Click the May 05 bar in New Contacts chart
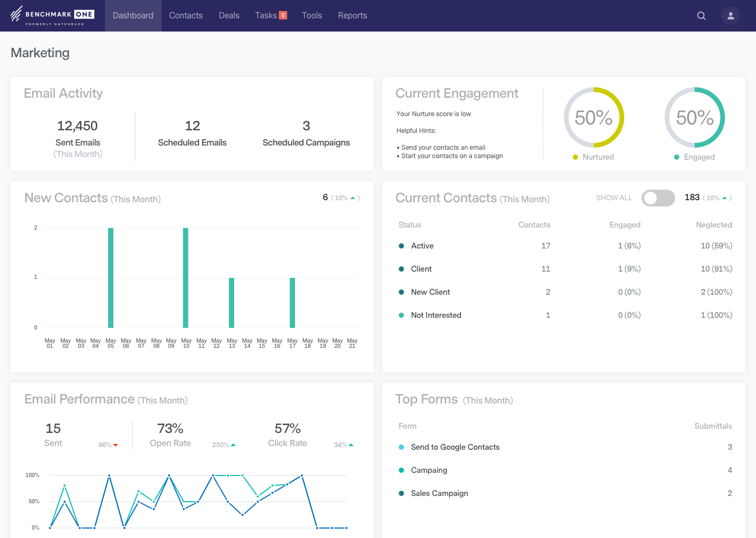Screen dimensions: 756x538 [x=111, y=276]
